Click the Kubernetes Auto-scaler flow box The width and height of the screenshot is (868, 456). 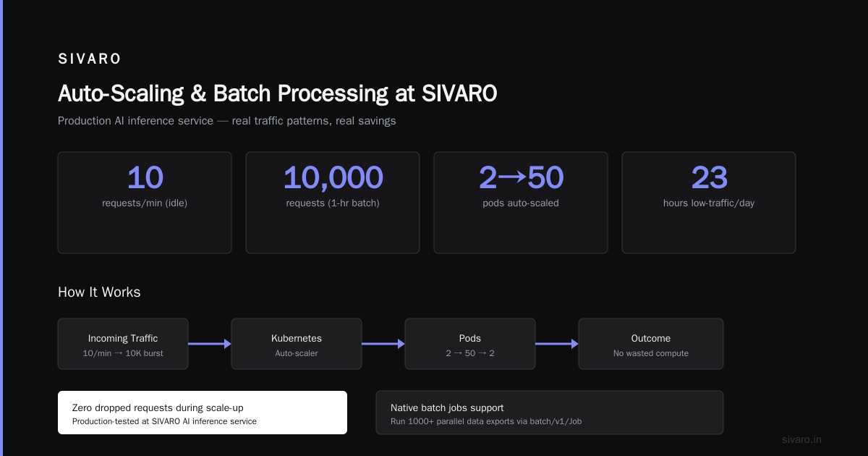coord(297,344)
